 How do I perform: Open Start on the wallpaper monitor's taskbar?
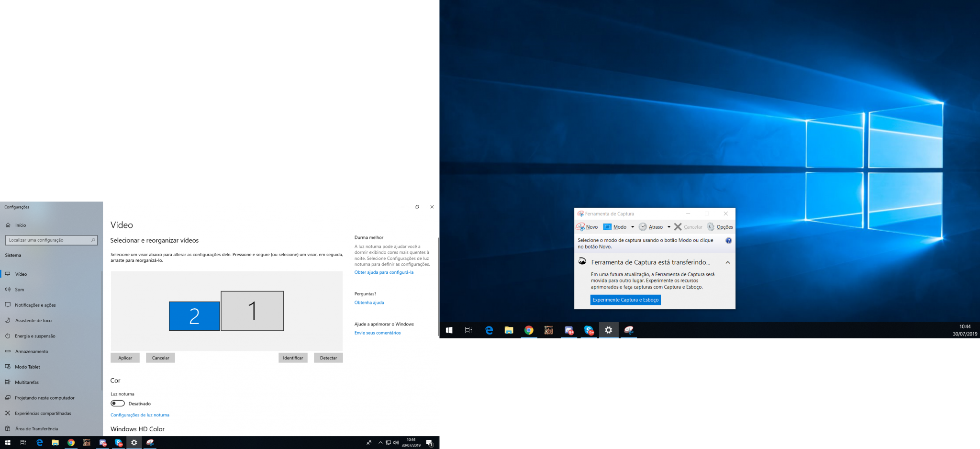(x=449, y=330)
